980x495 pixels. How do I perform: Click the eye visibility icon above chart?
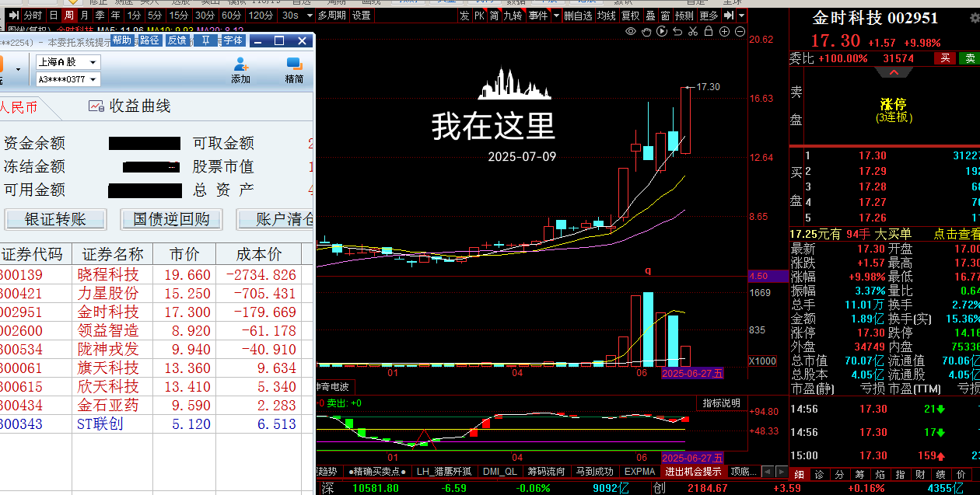coord(631,31)
